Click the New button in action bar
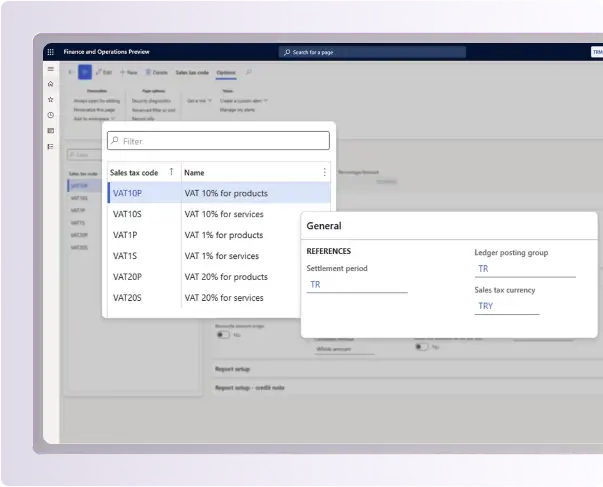 tap(129, 72)
